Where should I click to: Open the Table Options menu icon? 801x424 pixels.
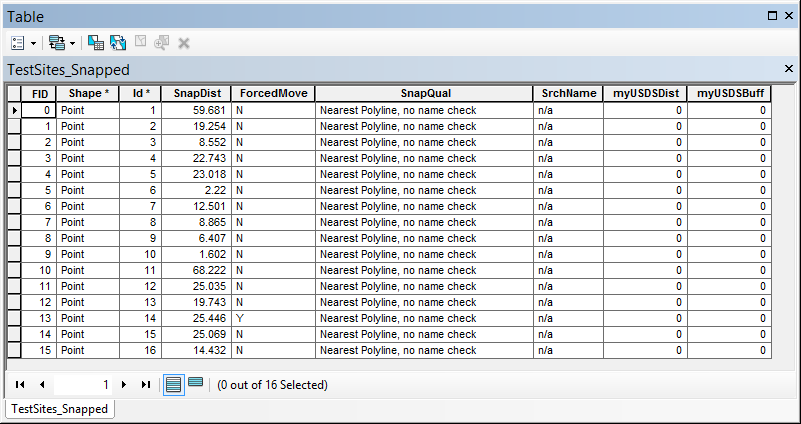(x=18, y=43)
